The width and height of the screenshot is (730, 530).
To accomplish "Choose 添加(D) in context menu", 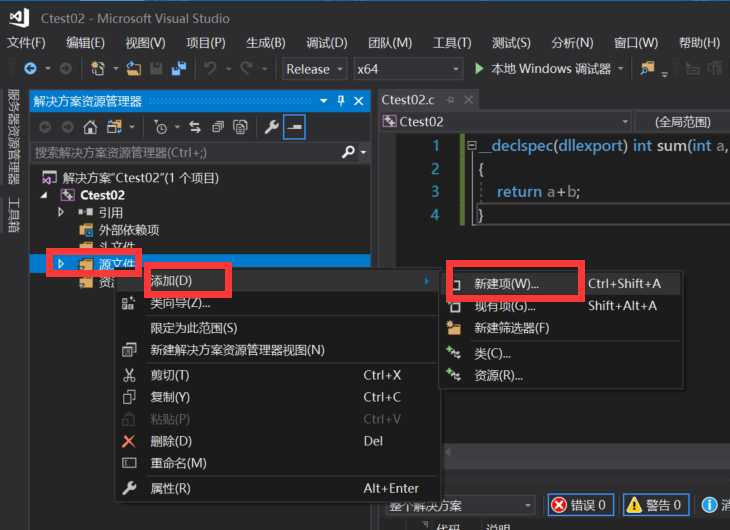I will 277,281.
